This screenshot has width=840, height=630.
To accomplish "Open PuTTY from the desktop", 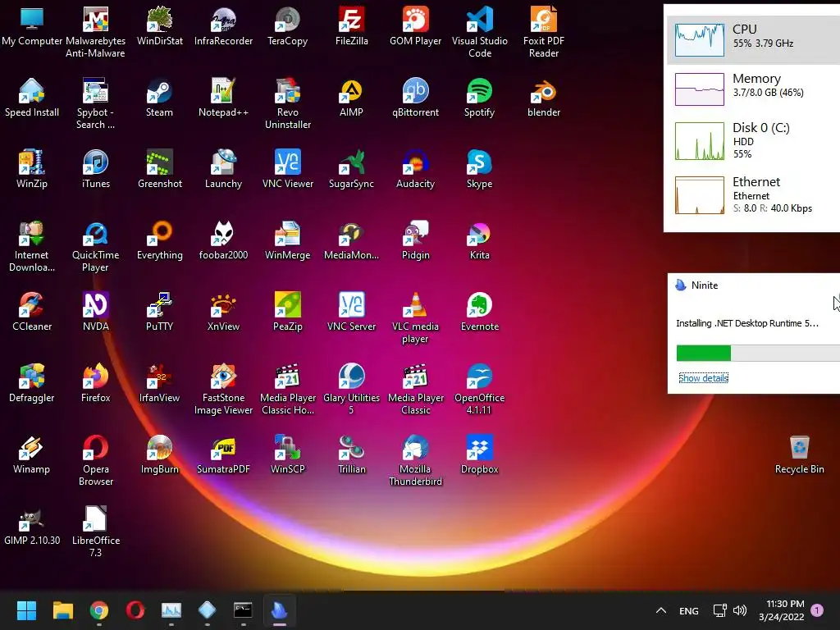I will (160, 312).
